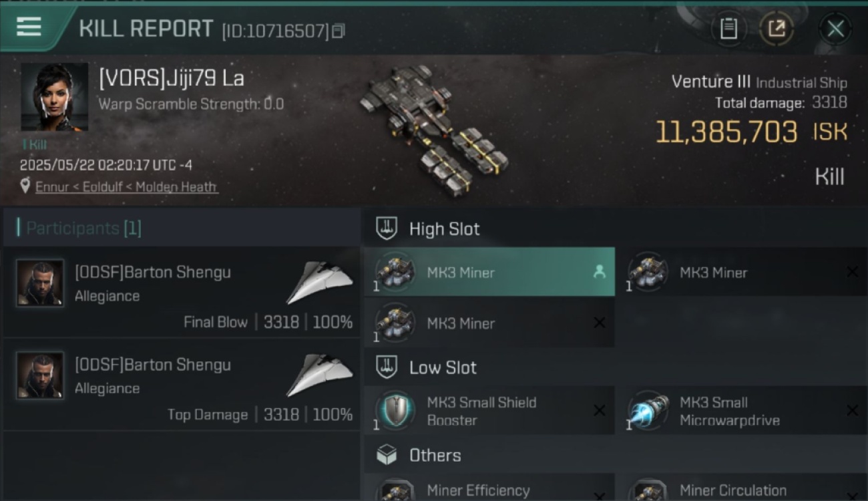Select the highlighted MK3 Miner module
Viewport: 868px width, 501px height.
(489, 272)
